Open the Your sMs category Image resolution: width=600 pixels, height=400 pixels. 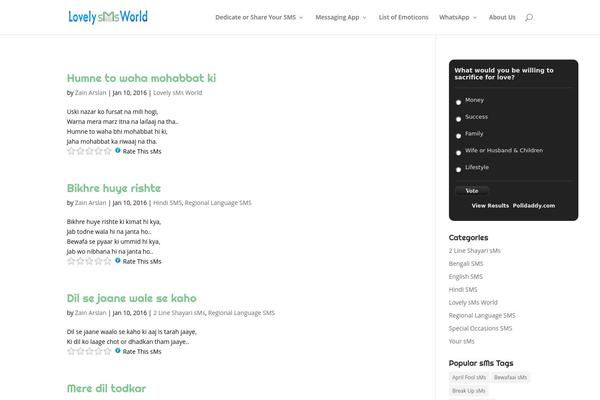461,341
